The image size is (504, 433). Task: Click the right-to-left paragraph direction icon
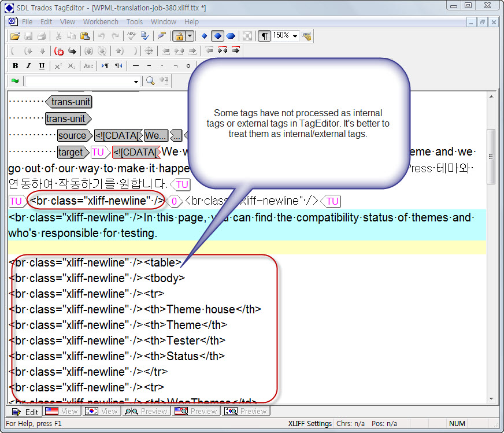[x=118, y=66]
